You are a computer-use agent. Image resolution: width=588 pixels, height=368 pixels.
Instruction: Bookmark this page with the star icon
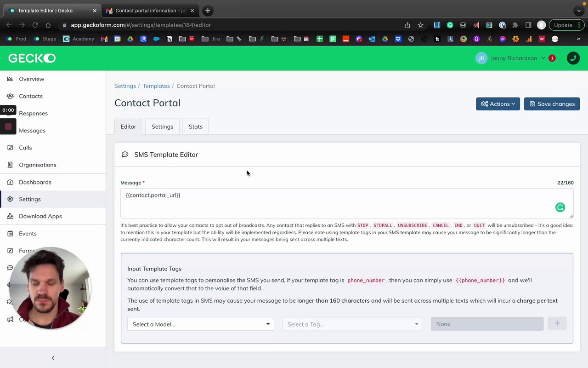(420, 25)
